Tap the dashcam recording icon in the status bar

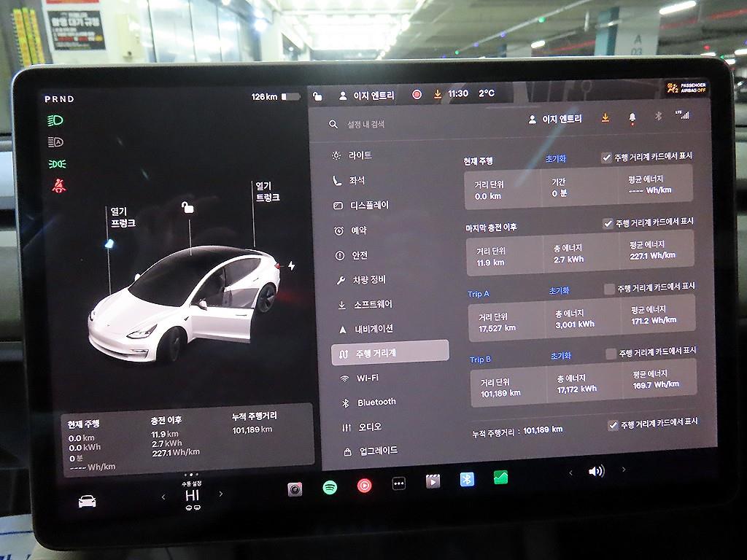click(417, 96)
